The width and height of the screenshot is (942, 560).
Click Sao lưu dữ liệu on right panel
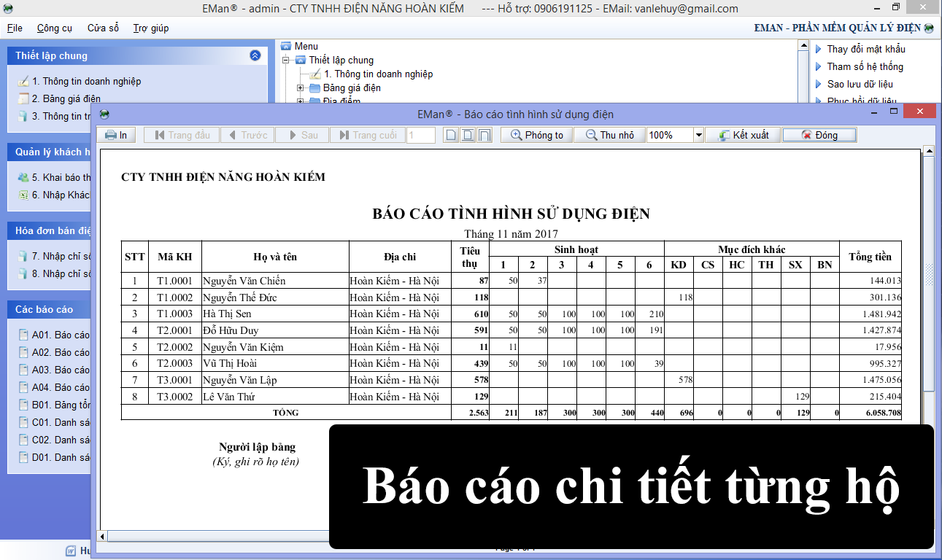click(860, 84)
